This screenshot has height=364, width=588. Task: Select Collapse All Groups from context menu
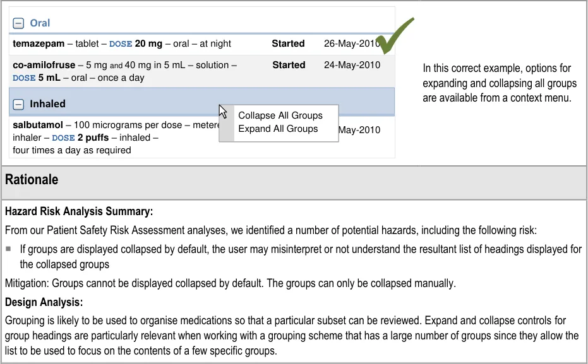coord(280,115)
